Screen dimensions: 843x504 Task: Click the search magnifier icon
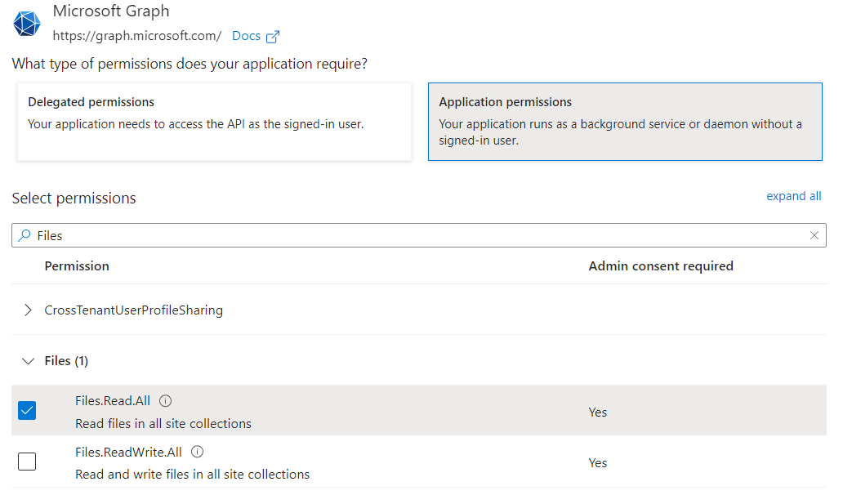[25, 235]
